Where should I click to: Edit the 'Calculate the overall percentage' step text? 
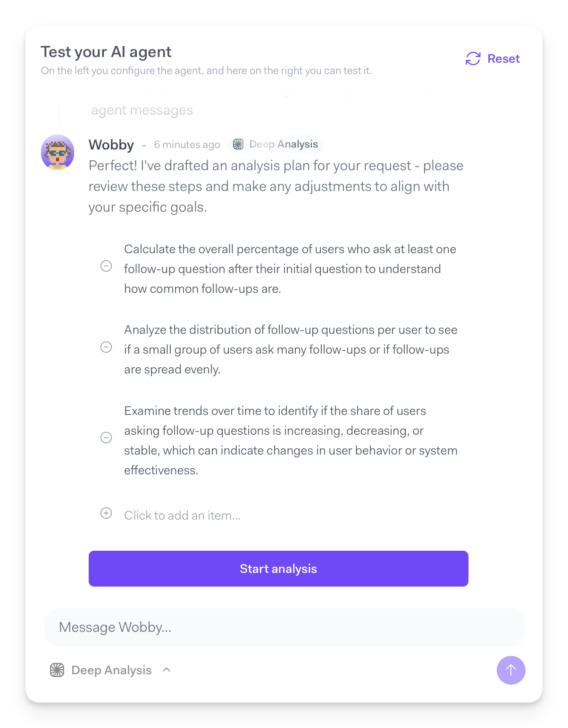pyautogui.click(x=290, y=269)
